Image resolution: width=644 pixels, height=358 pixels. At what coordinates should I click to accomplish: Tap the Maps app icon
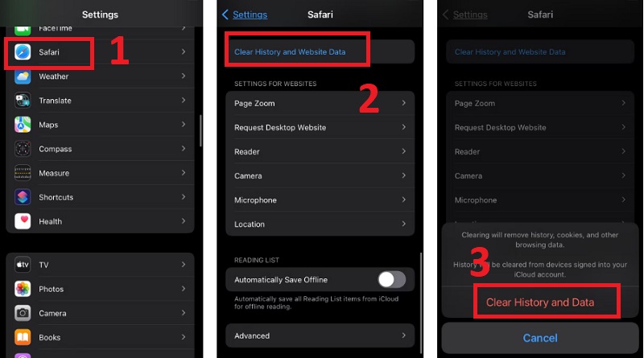coord(23,125)
